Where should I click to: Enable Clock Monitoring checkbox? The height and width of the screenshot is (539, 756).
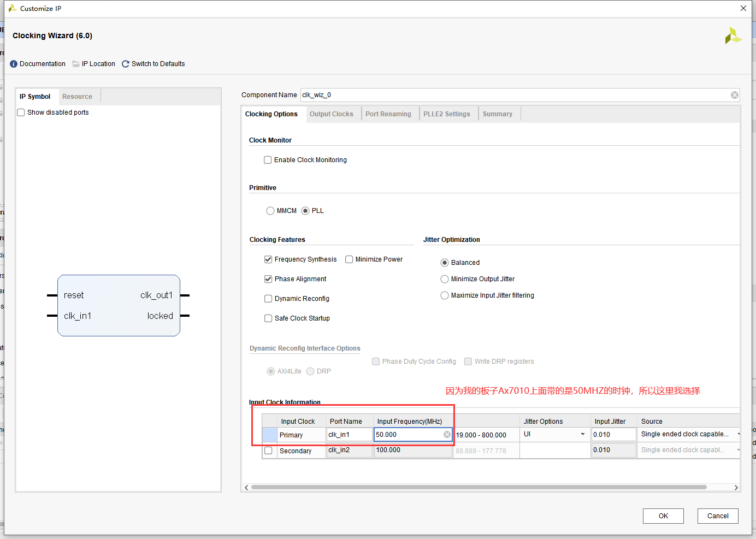268,160
